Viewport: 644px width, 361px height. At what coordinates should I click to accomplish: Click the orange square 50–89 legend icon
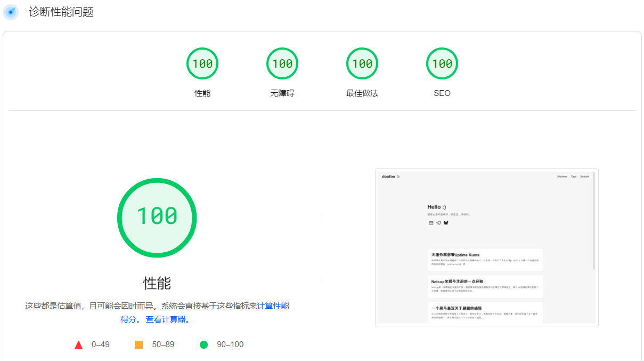pos(139,345)
